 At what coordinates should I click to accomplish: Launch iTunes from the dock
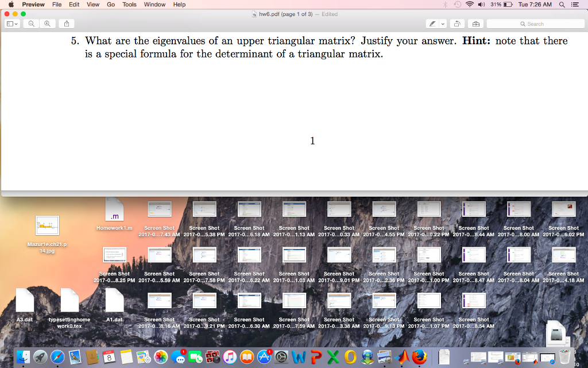pyautogui.click(x=230, y=357)
